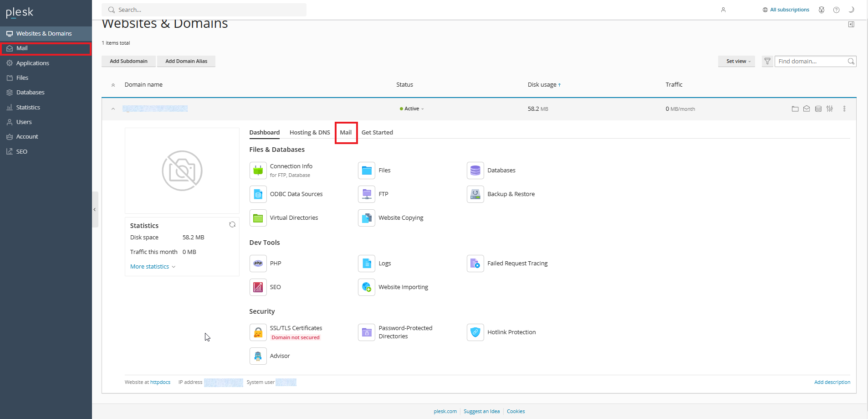
Task: Open the PHP settings icon
Action: pos(258,264)
